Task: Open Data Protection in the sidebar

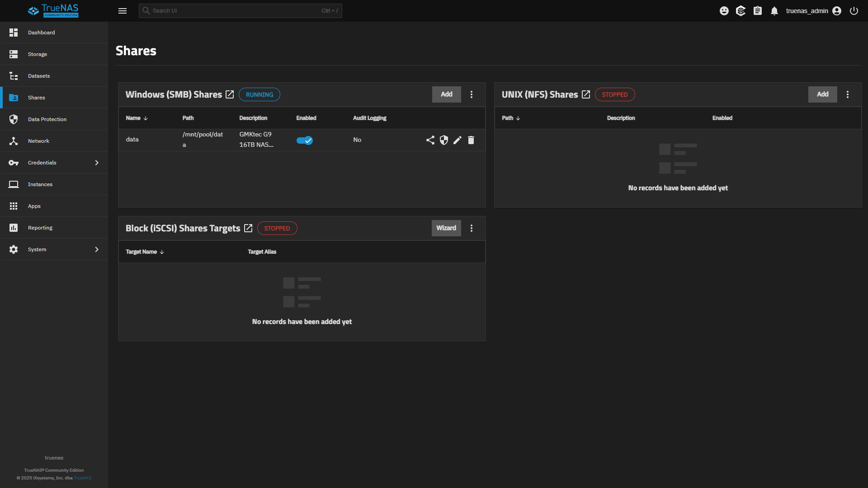Action: point(47,119)
